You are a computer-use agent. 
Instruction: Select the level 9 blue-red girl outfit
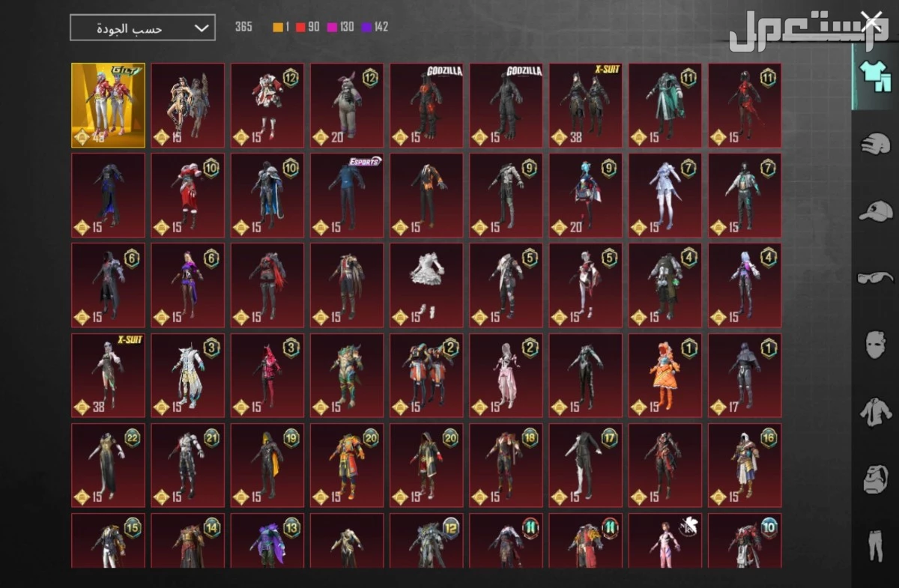[x=585, y=195]
